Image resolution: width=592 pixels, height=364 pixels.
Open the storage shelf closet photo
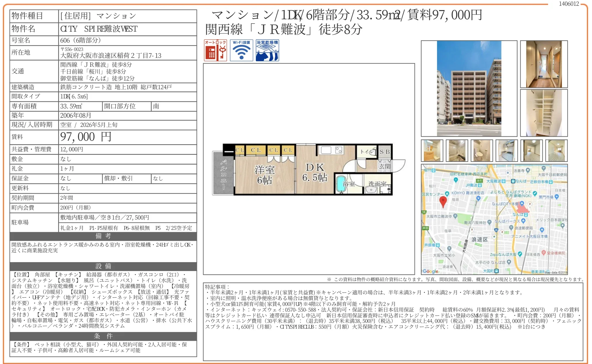pos(544,113)
